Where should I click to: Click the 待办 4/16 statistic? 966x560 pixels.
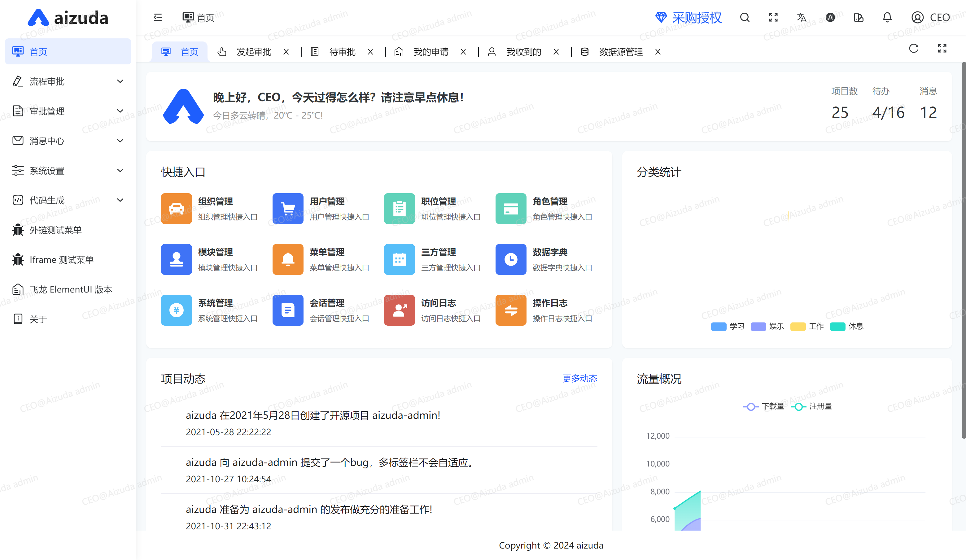pyautogui.click(x=888, y=104)
